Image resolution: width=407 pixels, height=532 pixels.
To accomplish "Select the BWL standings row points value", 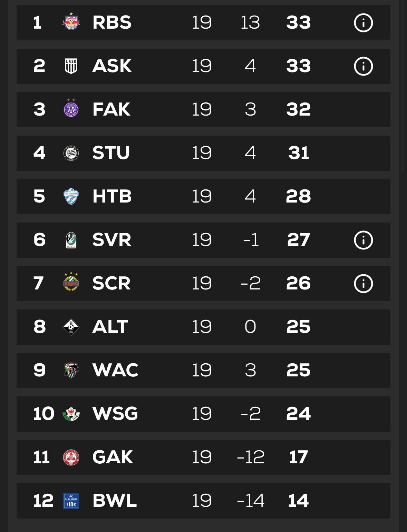I will point(298,501).
